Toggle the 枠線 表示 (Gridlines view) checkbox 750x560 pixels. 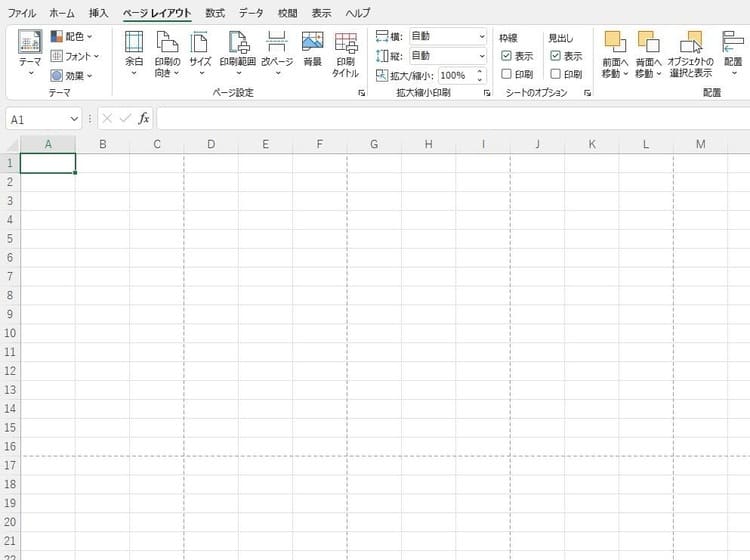(506, 56)
